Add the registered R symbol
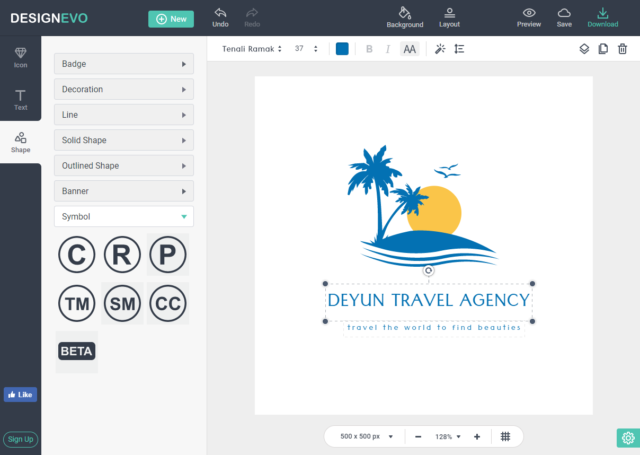This screenshot has height=455, width=640. [122, 255]
